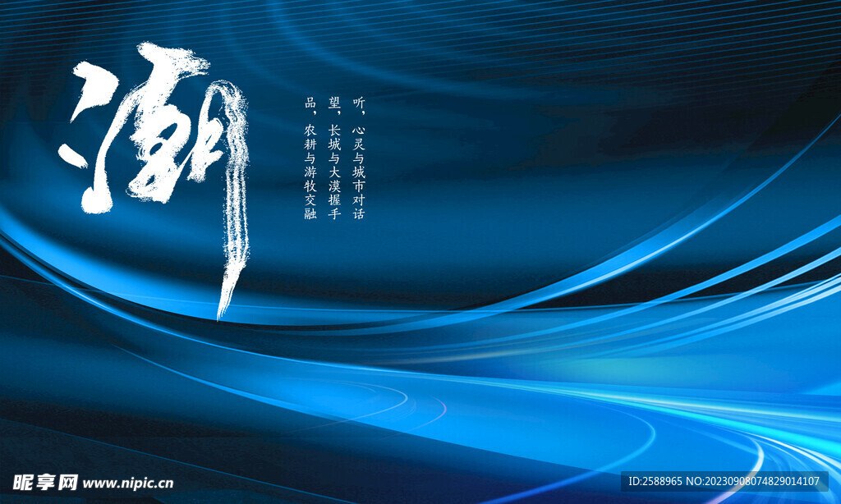Click the long vertical brush stroke of 潮
The image size is (841, 504).
click(x=233, y=205)
